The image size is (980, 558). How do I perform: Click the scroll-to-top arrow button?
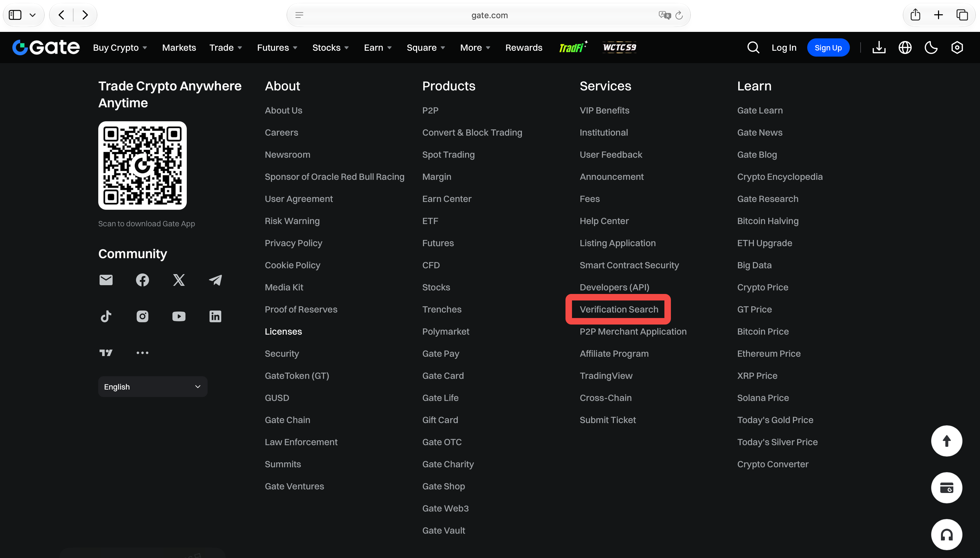[946, 441]
